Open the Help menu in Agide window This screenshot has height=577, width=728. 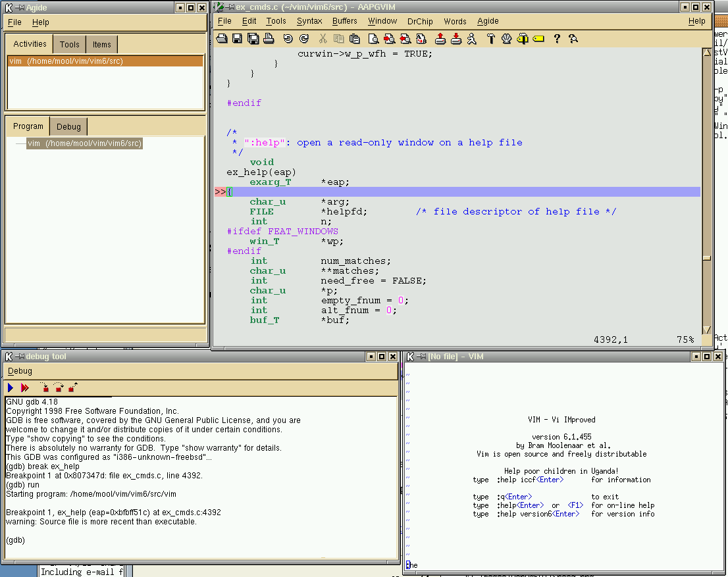40,22
